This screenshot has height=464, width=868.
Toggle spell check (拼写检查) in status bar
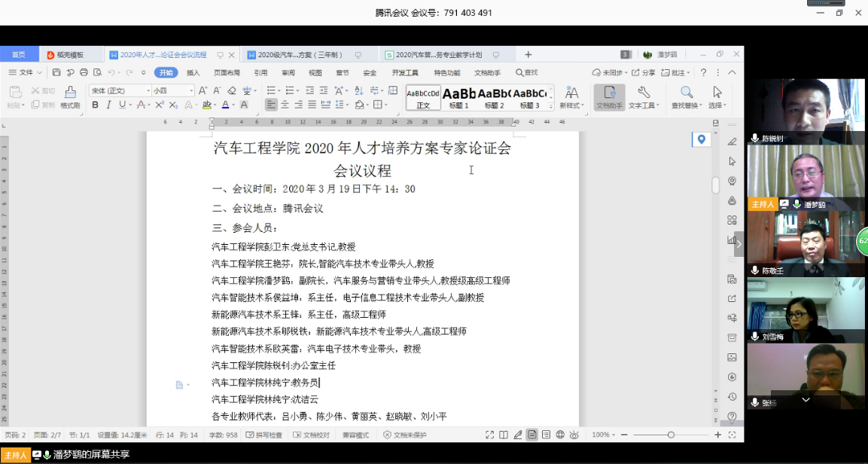[264, 435]
